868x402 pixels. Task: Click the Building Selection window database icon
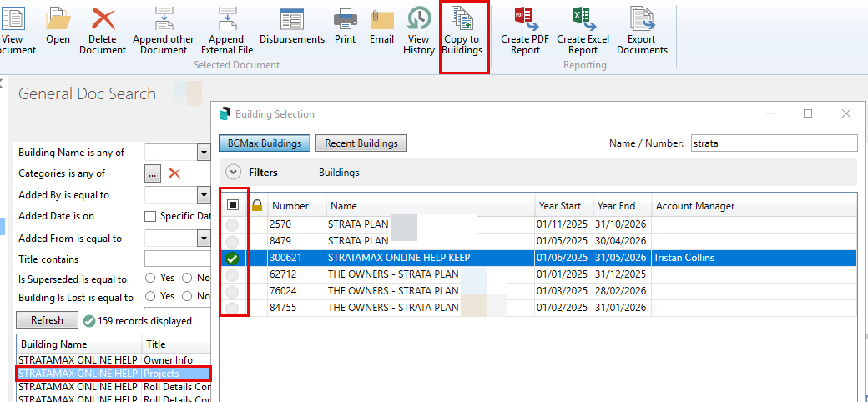(x=225, y=114)
